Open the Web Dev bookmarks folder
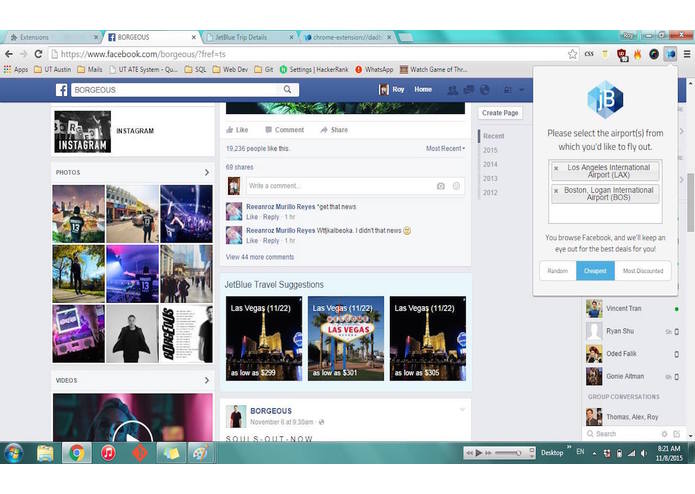This screenshot has width=695, height=494. pyautogui.click(x=230, y=70)
